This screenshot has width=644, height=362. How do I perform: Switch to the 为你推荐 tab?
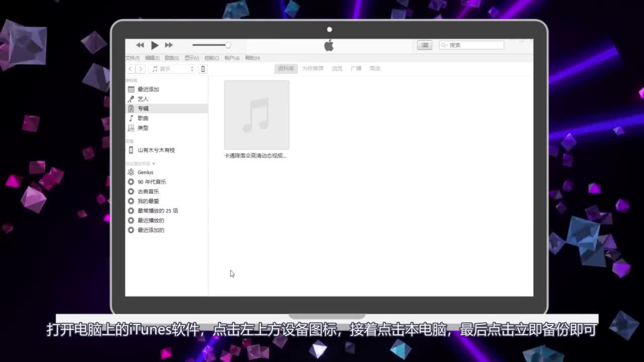tap(314, 68)
